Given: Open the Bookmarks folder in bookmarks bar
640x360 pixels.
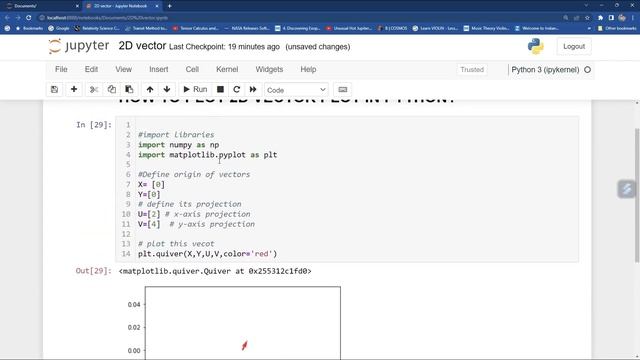Looking at the screenshot, I should 29,29.
